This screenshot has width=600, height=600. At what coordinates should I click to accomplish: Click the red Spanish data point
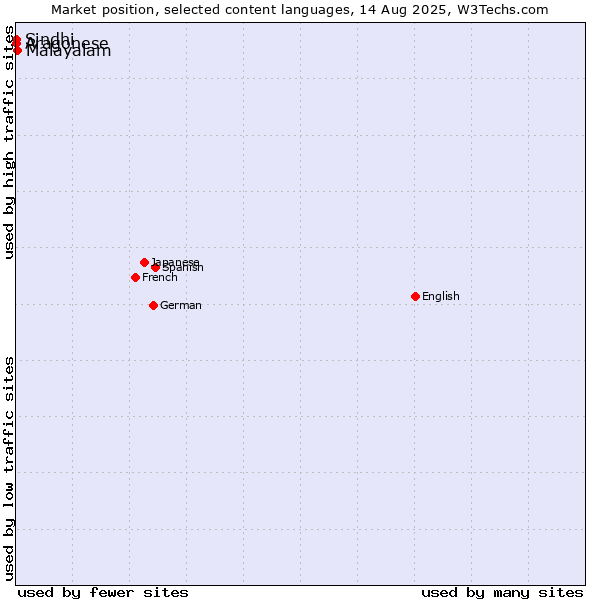[155, 267]
